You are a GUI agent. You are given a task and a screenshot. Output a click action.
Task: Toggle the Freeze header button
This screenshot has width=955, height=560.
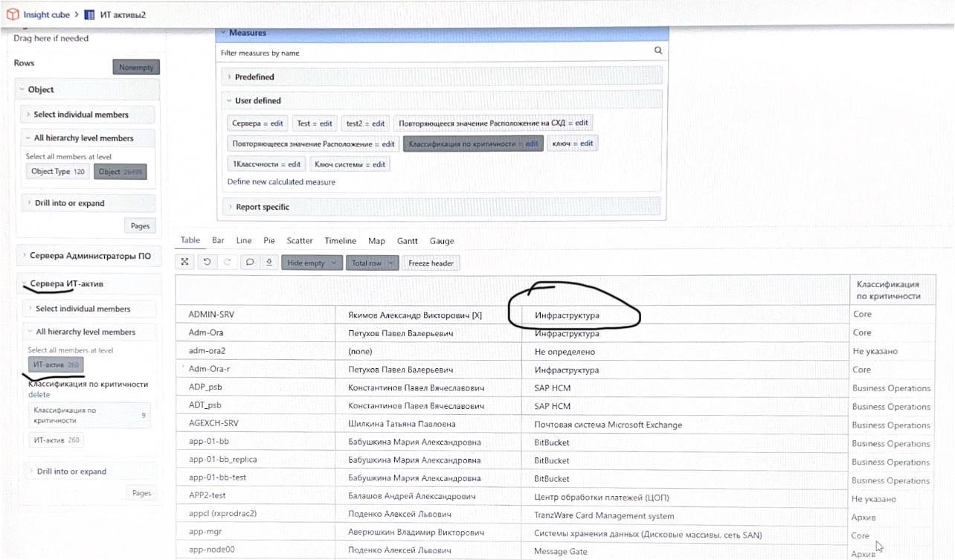(x=431, y=263)
